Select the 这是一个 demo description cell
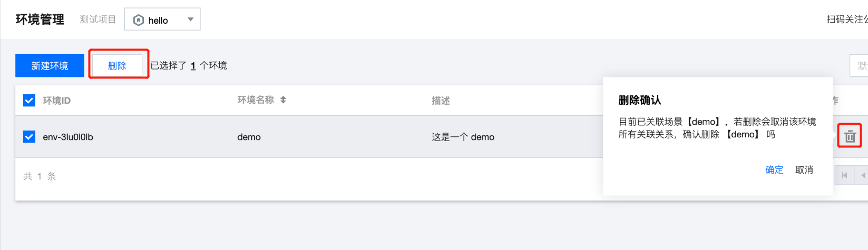The width and height of the screenshot is (868, 250). (x=463, y=137)
